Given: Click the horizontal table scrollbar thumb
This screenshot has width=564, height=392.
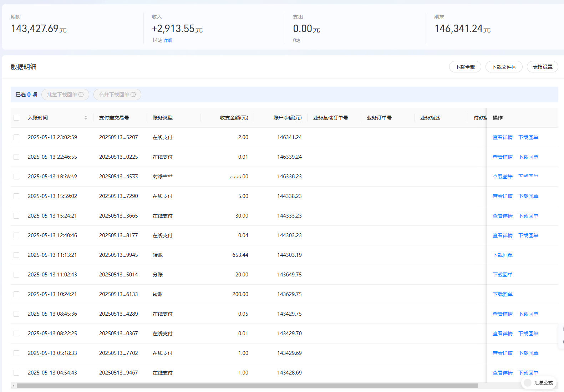Looking at the screenshot, I should [247, 386].
